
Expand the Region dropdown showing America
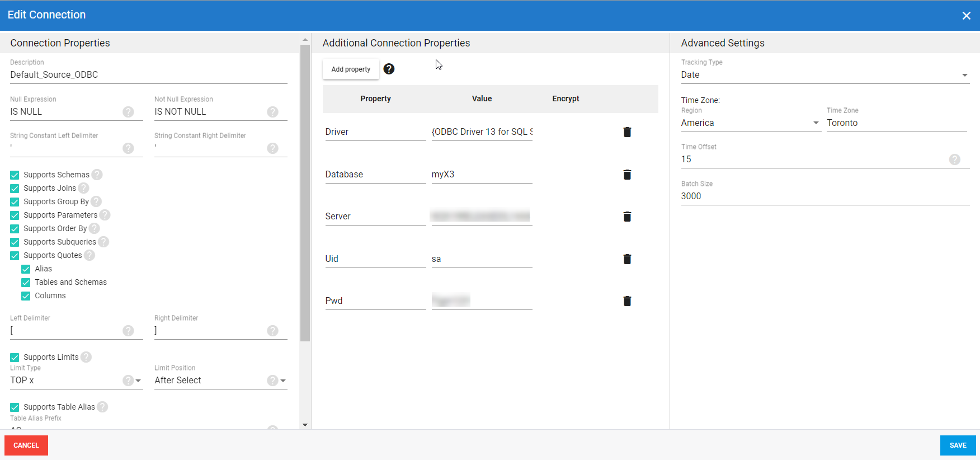(750, 123)
